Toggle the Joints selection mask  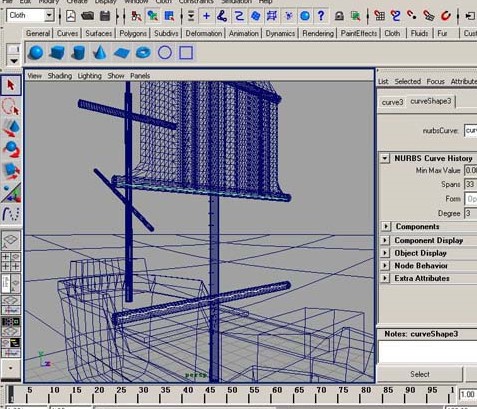222,16
